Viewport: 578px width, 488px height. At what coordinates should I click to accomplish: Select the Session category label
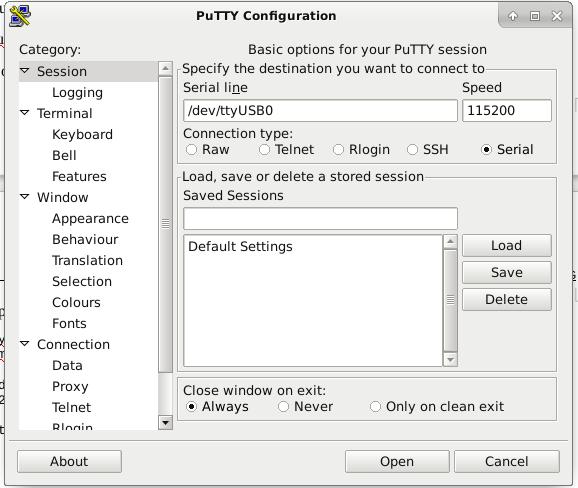click(62, 72)
